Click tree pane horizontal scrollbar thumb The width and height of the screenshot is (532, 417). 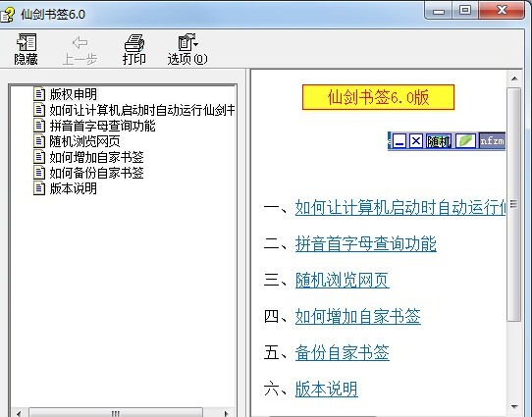tap(116, 413)
